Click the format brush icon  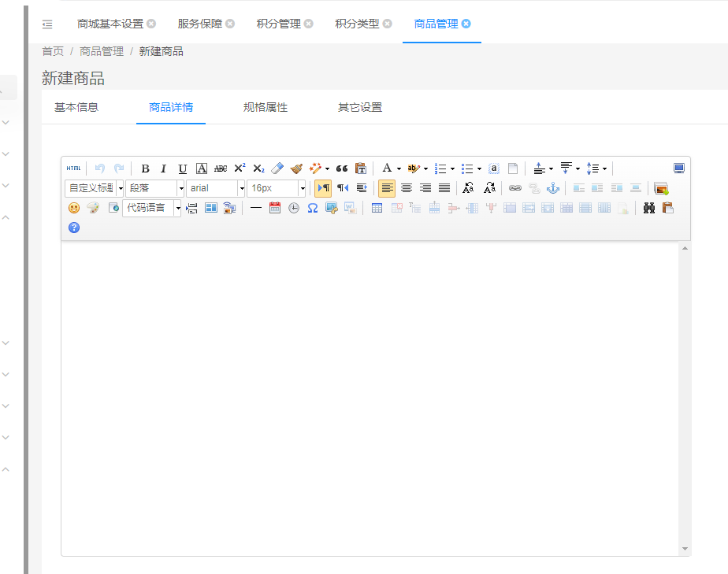point(296,168)
